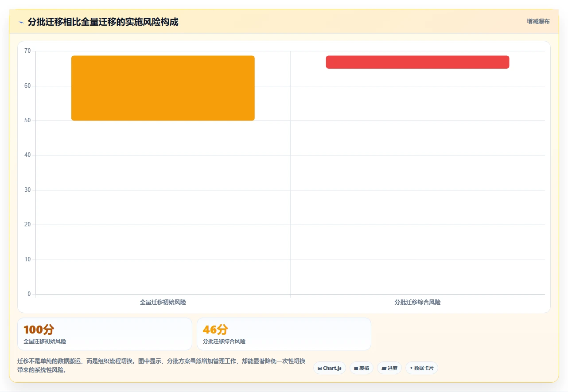Click the y-axis value 20
The height and width of the screenshot is (392, 568).
[27, 225]
